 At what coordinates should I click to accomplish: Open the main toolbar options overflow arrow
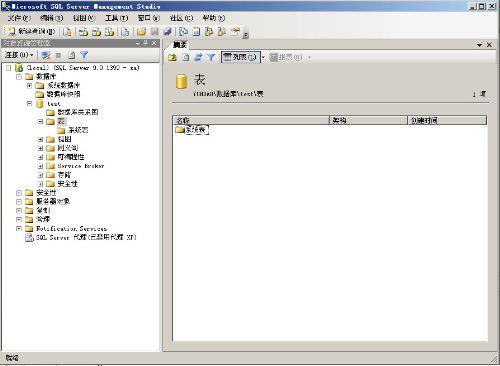click(246, 34)
